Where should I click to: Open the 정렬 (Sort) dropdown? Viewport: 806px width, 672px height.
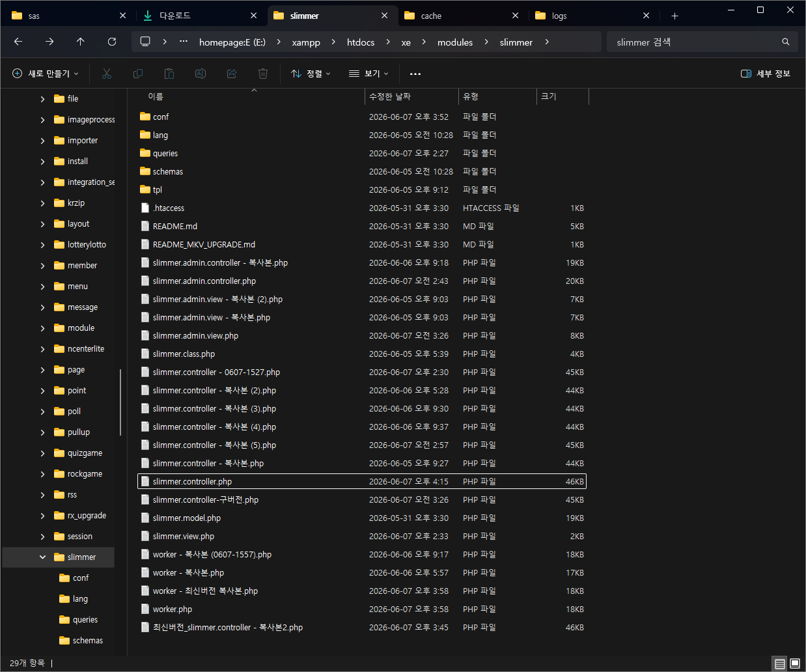click(x=311, y=74)
